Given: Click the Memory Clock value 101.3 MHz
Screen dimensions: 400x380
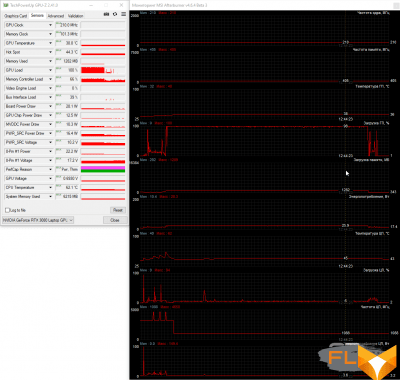Looking at the screenshot, I should [x=67, y=34].
